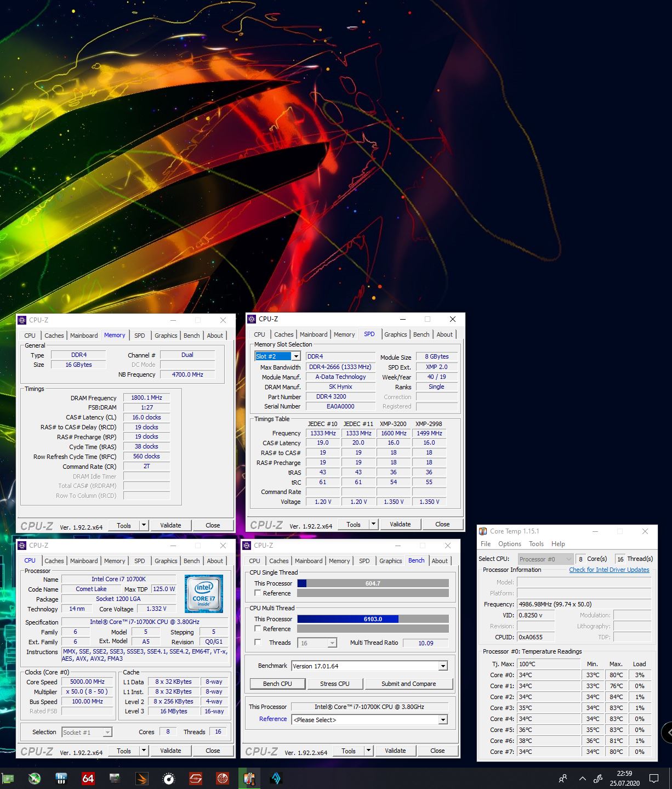Image resolution: width=672 pixels, height=789 pixels.
Task: Open the File menu in Core Temp
Action: point(486,544)
